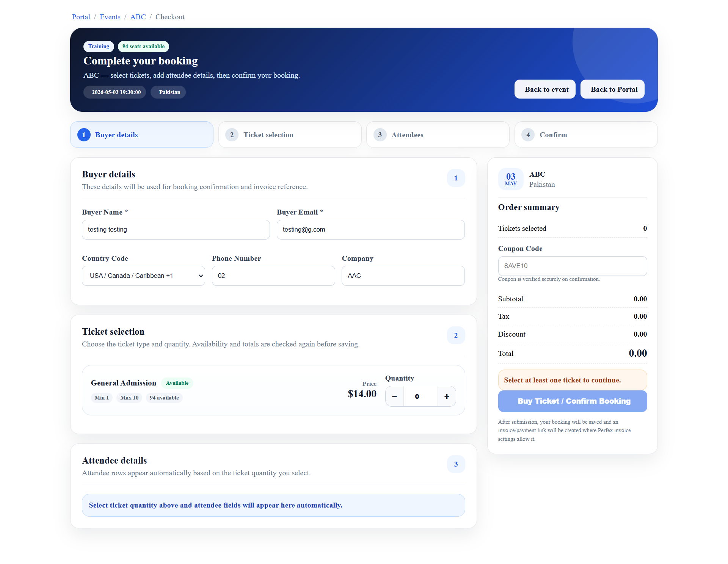Image resolution: width=728 pixels, height=564 pixels.
Task: Switch to Ticket selection step
Action: click(x=290, y=135)
